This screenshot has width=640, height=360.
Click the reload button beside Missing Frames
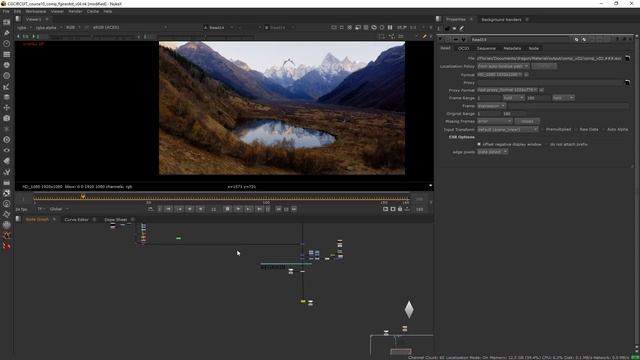(x=527, y=121)
